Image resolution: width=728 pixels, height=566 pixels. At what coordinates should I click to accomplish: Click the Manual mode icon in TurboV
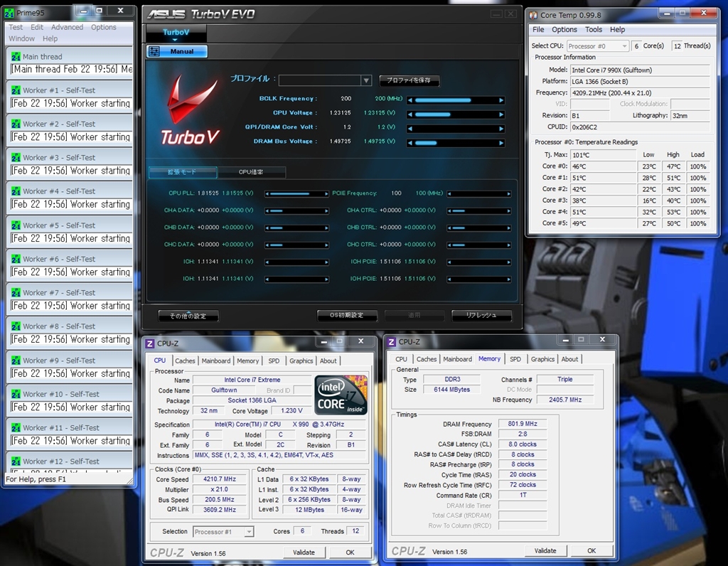(154, 51)
